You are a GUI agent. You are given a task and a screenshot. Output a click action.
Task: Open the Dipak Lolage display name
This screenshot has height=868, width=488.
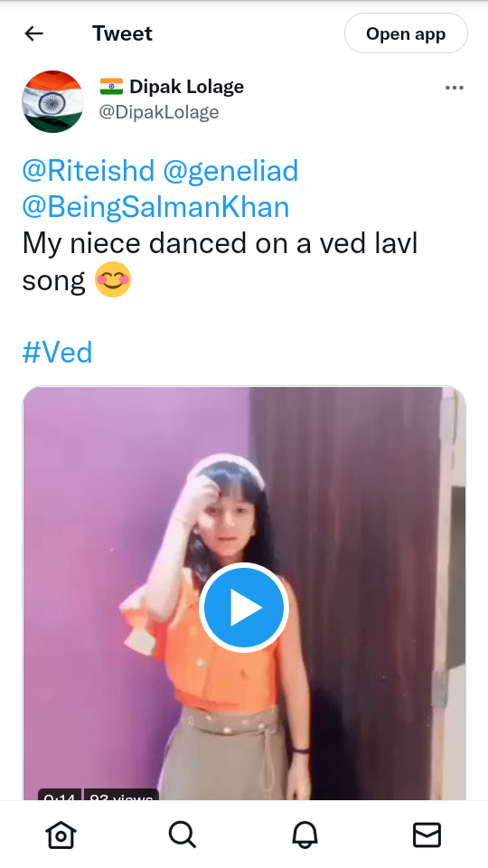tap(186, 87)
